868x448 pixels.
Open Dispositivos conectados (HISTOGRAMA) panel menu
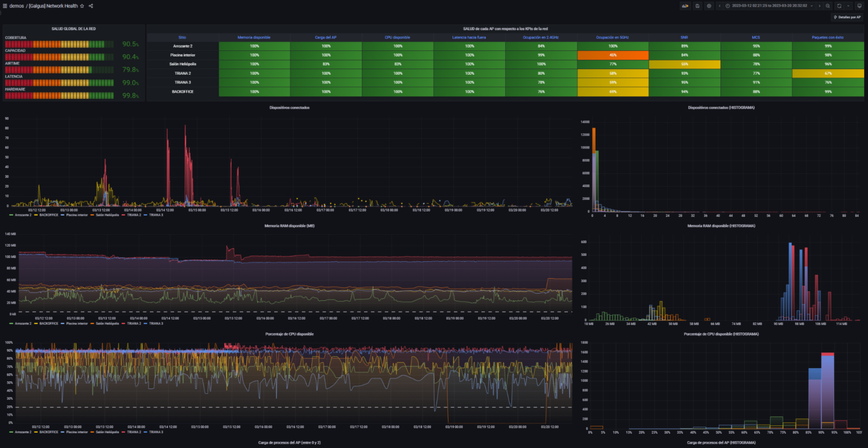pos(721,107)
